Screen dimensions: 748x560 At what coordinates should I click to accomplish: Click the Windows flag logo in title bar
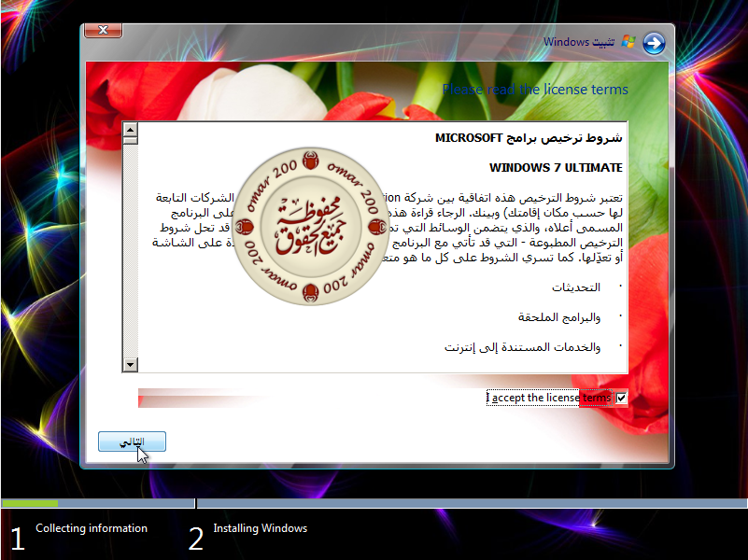click(628, 42)
